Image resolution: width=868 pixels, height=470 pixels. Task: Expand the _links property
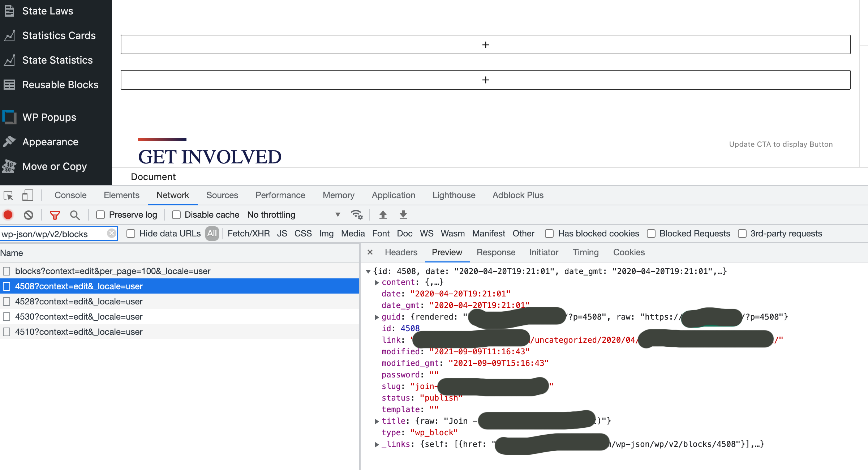[x=377, y=444]
